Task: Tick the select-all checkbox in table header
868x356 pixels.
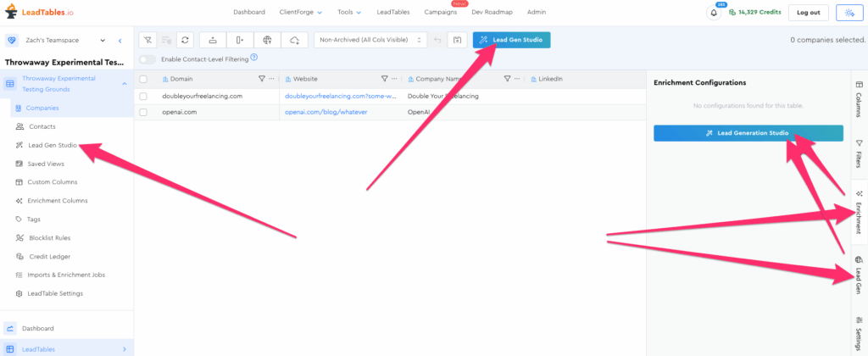Action: click(x=143, y=79)
